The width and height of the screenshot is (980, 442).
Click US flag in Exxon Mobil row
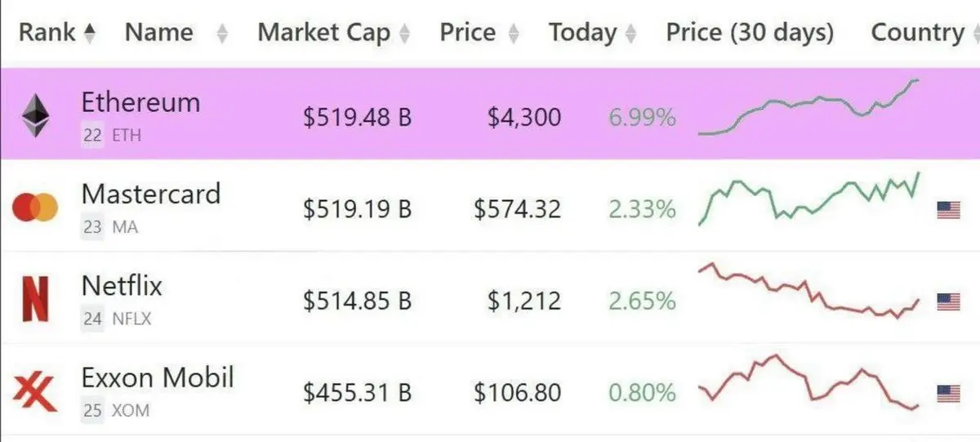(948, 394)
